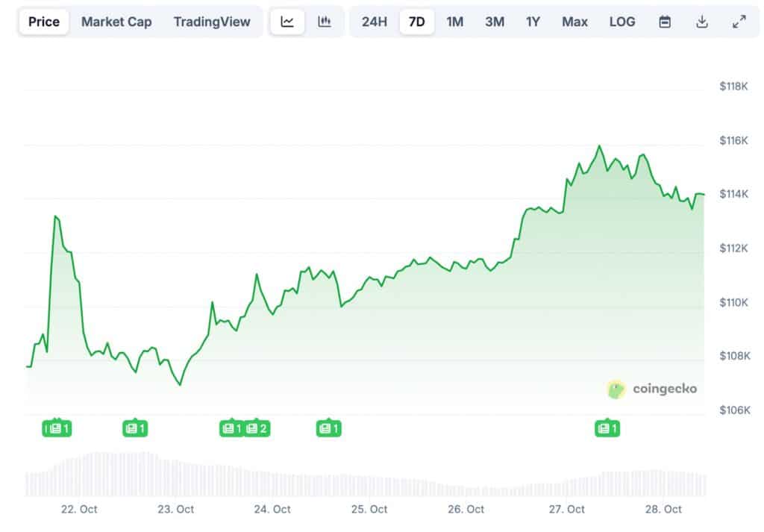Show 3M price history
This screenshot has width=764, height=532.
pos(495,22)
